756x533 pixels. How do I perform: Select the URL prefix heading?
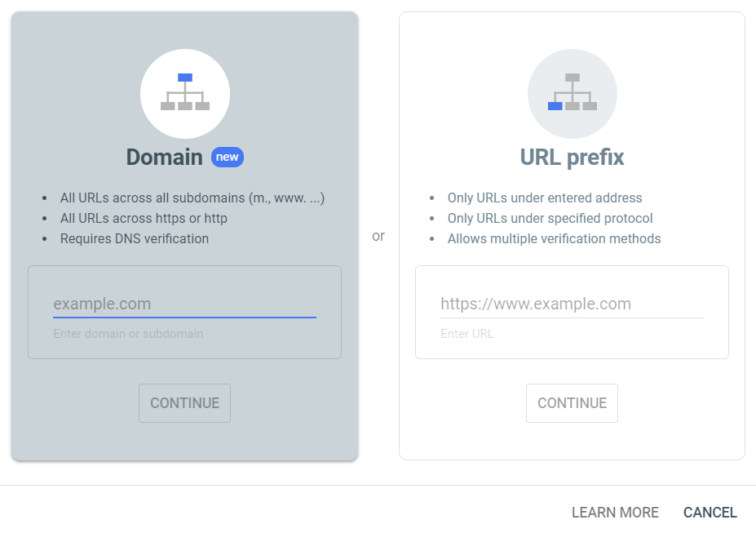(x=573, y=158)
